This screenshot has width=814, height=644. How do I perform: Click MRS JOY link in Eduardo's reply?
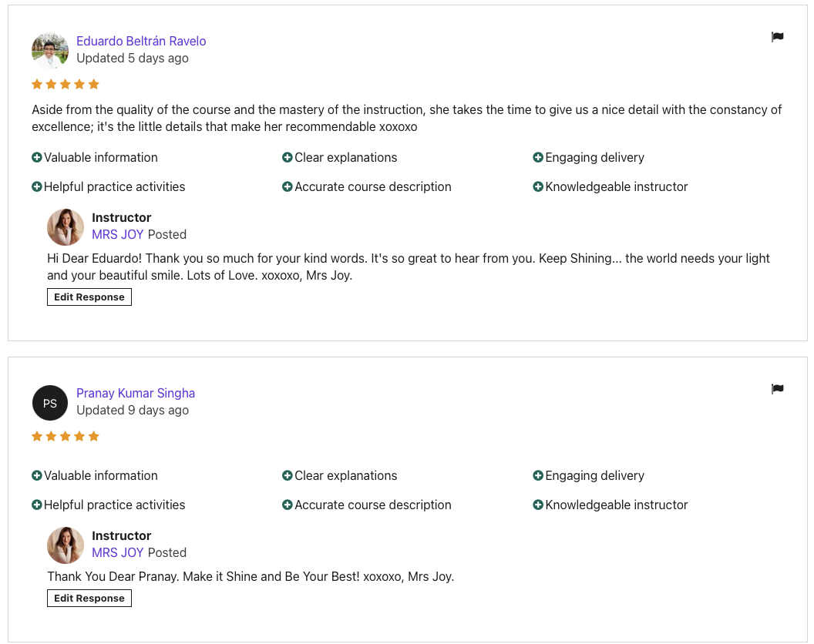tap(118, 234)
